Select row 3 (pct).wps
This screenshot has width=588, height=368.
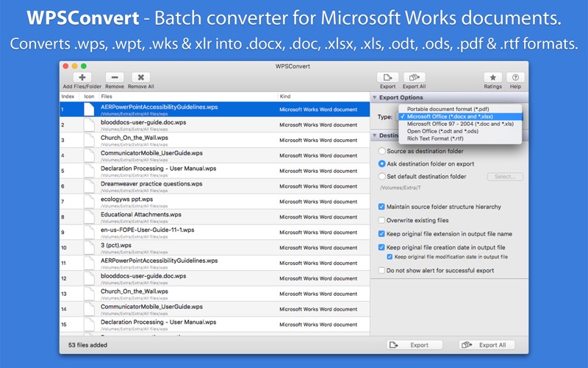(215, 248)
